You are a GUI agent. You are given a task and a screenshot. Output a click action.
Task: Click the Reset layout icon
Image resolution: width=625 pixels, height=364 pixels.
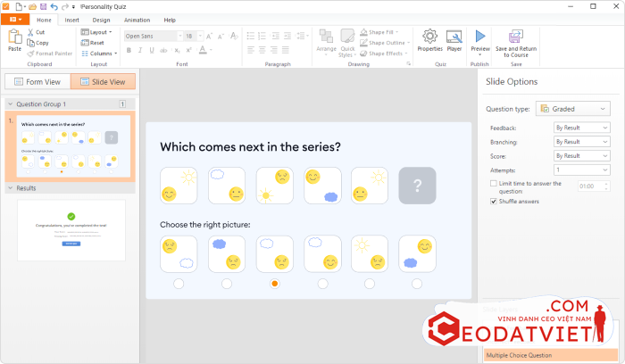[x=85, y=43]
